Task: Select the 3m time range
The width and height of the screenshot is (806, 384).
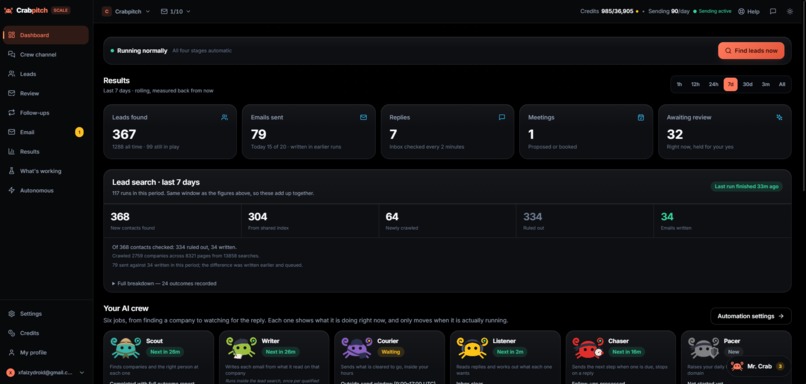Action: pyautogui.click(x=765, y=84)
